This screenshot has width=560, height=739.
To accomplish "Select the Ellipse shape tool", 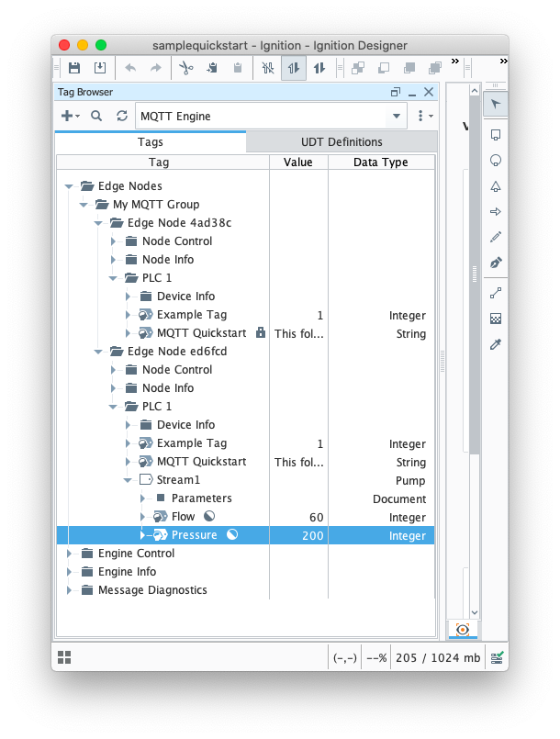I will [x=496, y=161].
